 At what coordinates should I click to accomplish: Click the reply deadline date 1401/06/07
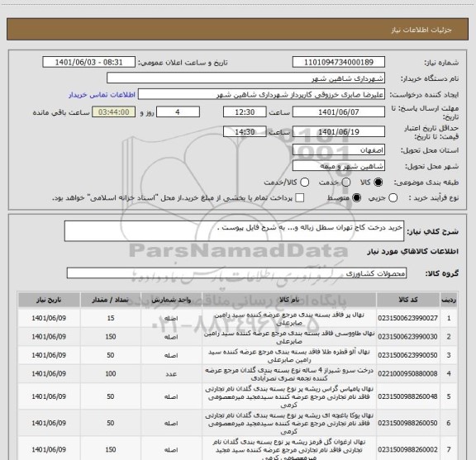tap(339, 112)
